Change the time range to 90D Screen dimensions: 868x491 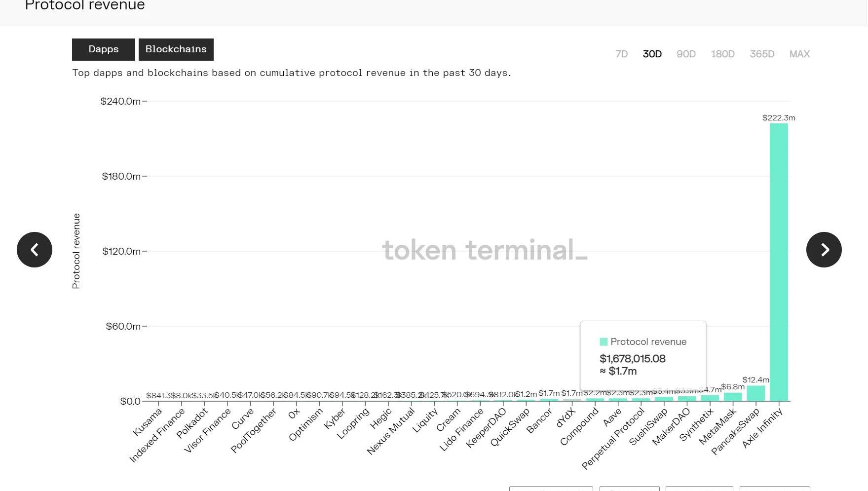tap(686, 54)
